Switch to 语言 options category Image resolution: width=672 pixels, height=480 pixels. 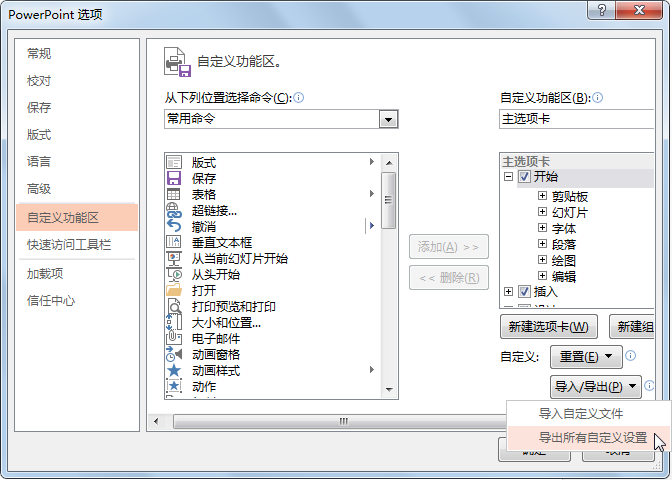click(77, 162)
